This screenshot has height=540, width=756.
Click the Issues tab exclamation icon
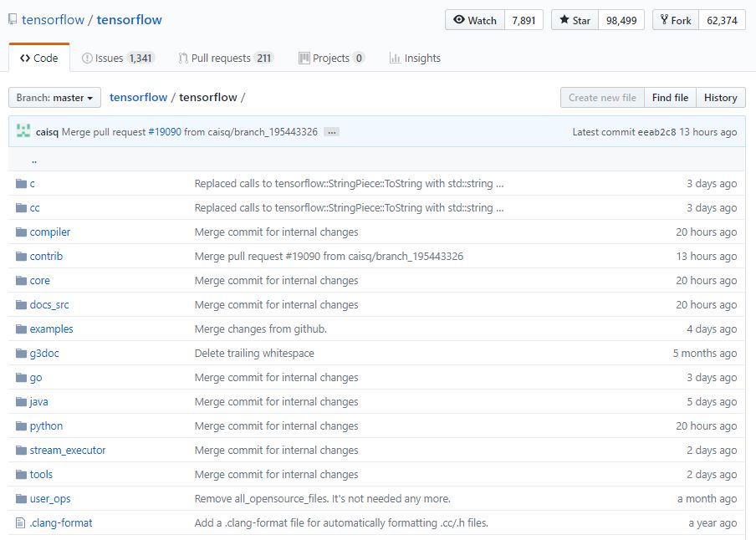tap(87, 59)
